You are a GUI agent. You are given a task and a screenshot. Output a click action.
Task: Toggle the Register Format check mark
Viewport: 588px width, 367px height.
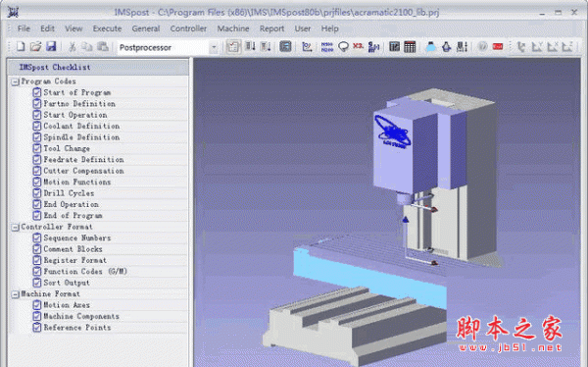(x=37, y=260)
